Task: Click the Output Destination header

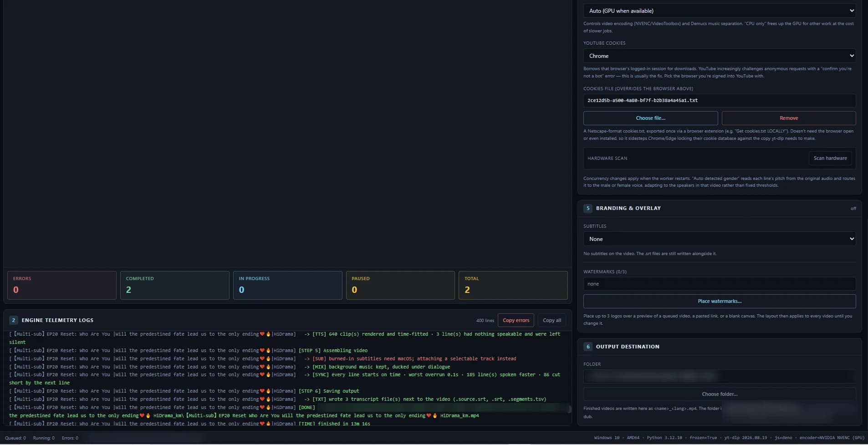Action: (628, 347)
